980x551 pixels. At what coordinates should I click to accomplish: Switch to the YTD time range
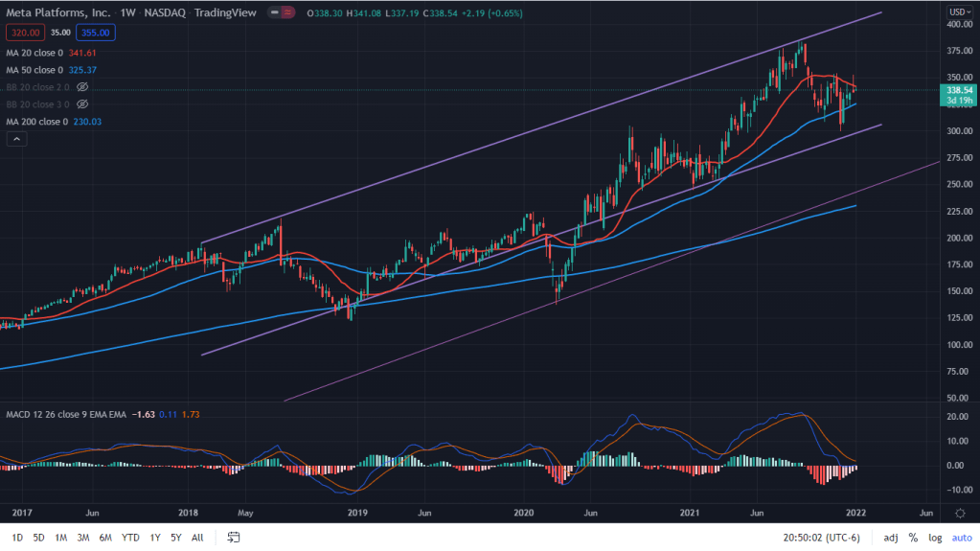pyautogui.click(x=129, y=538)
